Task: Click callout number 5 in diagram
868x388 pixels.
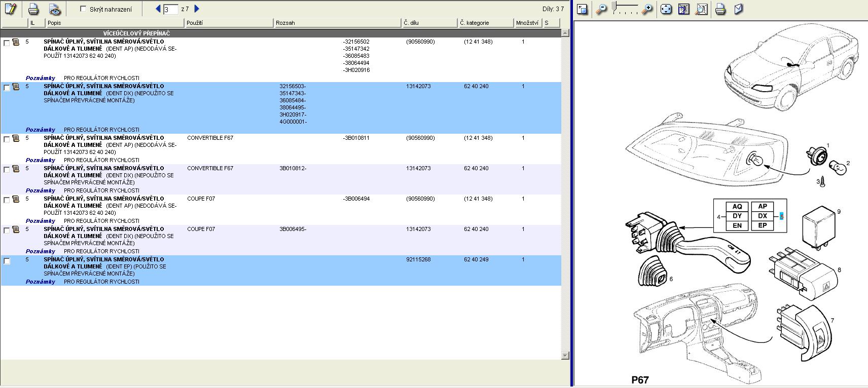Action: tap(781, 216)
